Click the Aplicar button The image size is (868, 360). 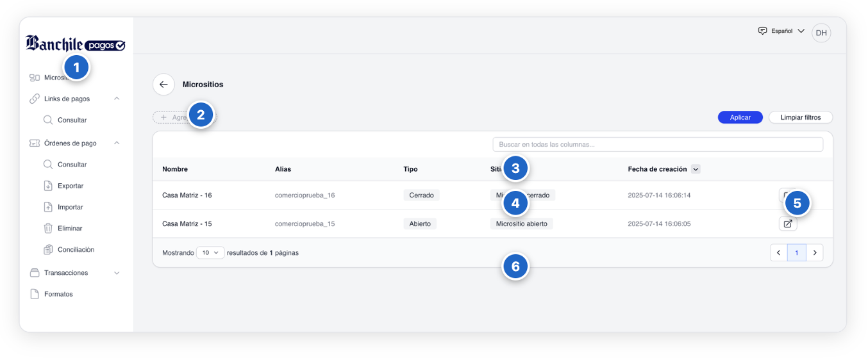click(740, 117)
